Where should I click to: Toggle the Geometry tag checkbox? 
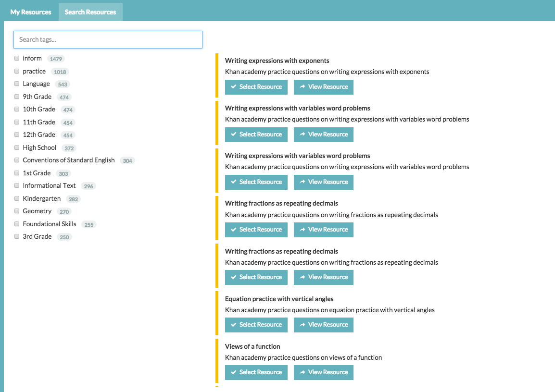point(17,211)
